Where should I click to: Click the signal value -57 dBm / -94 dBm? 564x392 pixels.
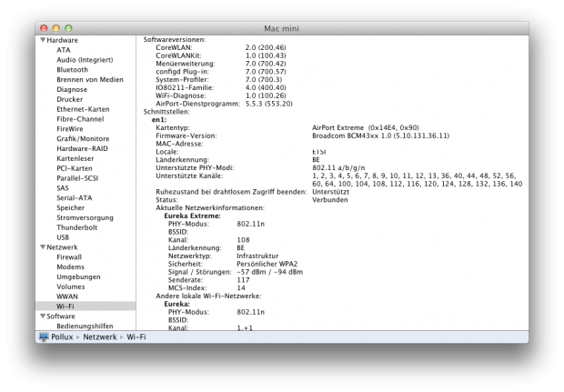coord(270,272)
